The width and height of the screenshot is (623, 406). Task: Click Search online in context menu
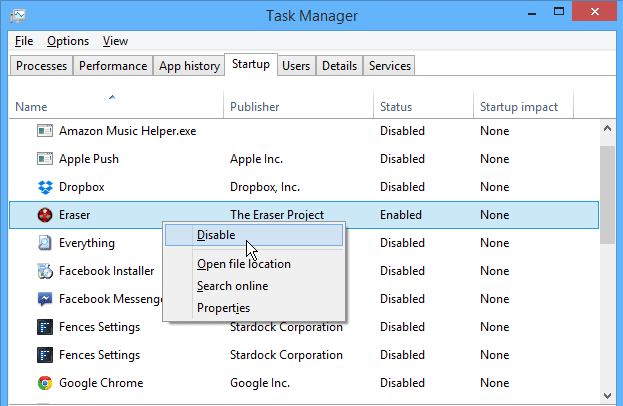[x=232, y=286]
